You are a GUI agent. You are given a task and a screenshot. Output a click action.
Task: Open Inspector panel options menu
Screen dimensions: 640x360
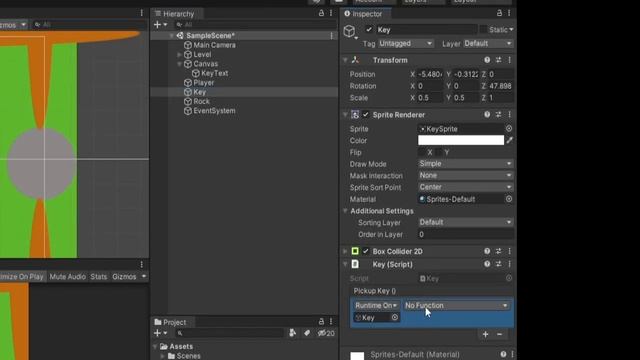click(x=509, y=13)
